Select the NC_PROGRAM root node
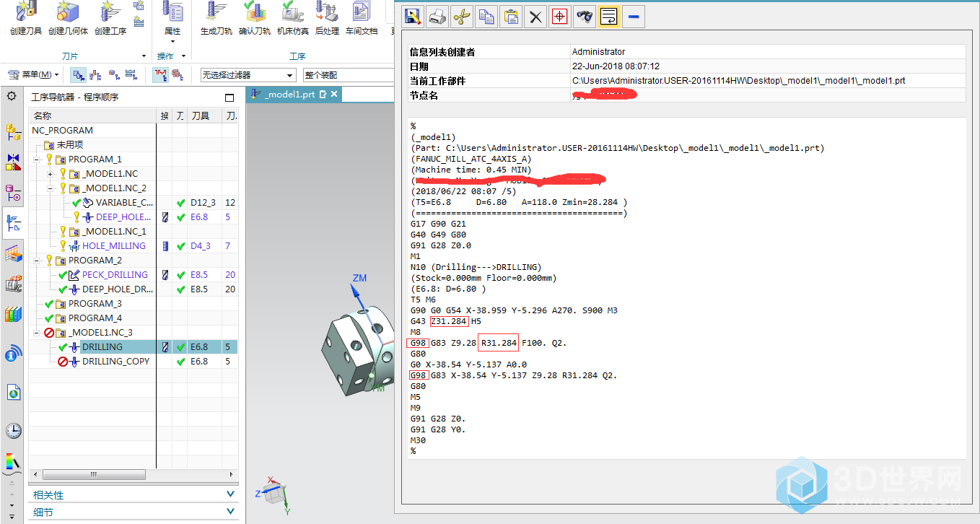 click(x=62, y=131)
